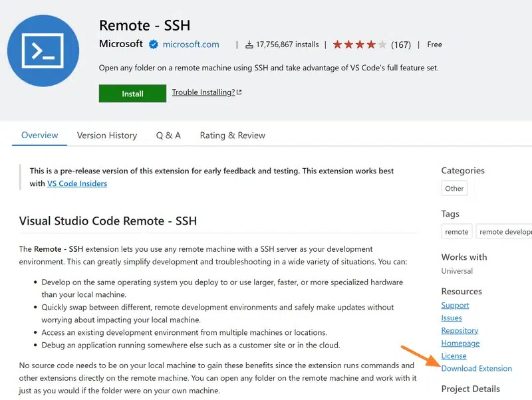Image resolution: width=532 pixels, height=400 pixels.
Task: Open the Repository link
Action: pyautogui.click(x=460, y=330)
